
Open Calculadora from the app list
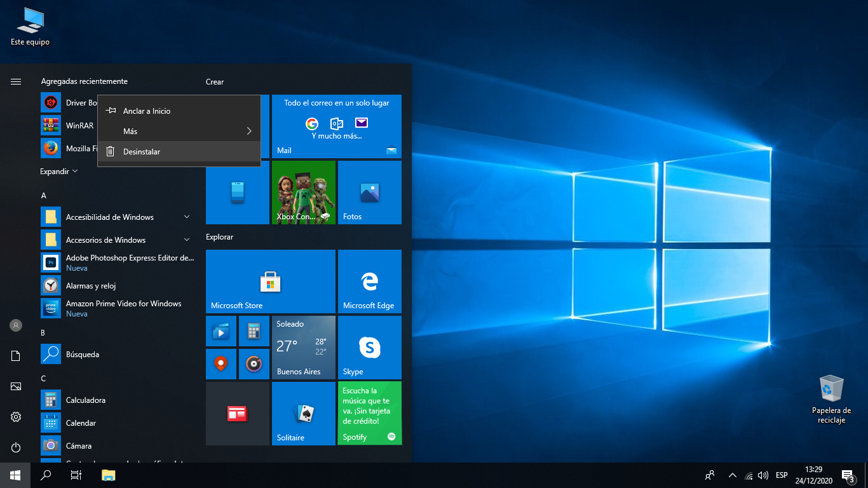[x=118, y=400]
